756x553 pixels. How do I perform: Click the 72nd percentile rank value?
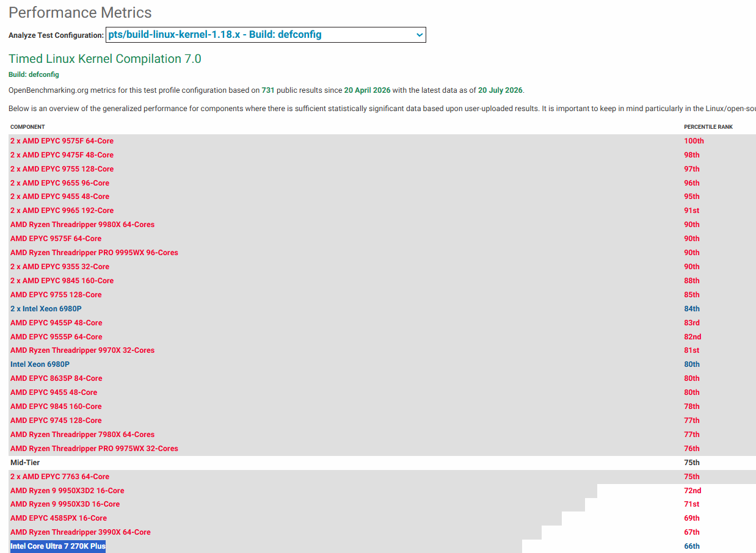coord(692,491)
